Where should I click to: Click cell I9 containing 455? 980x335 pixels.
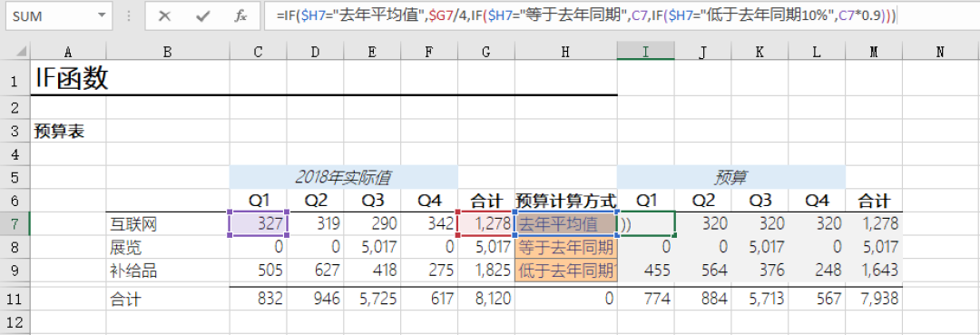[646, 270]
